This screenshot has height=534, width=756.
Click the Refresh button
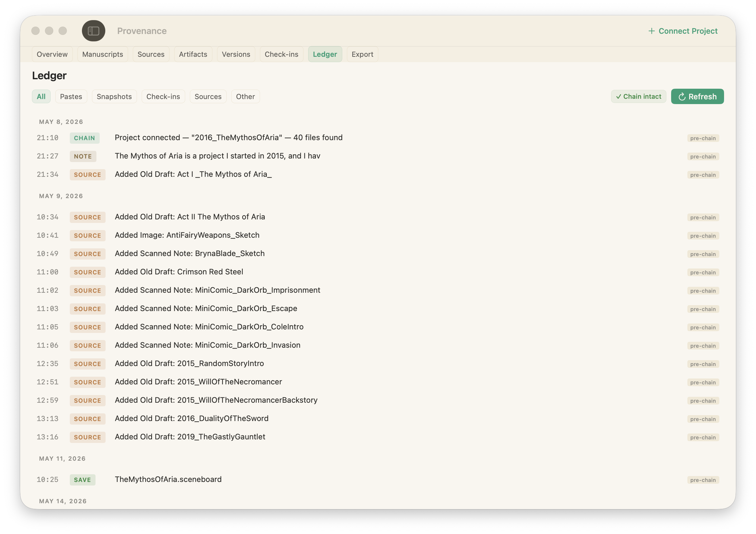point(697,96)
